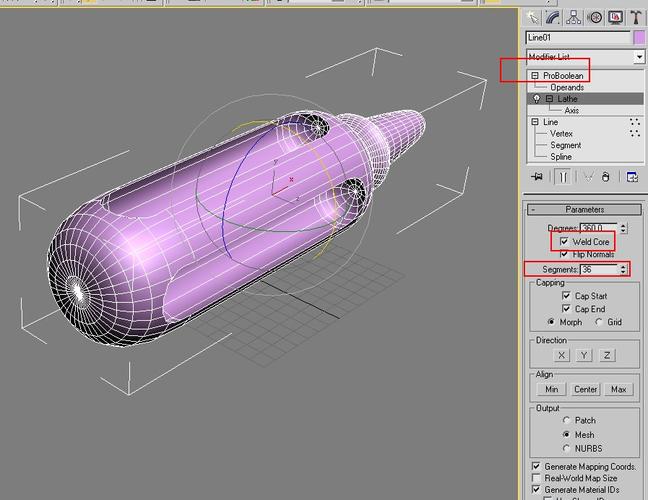The image size is (648, 500).
Task: Switch to the Modify panel tab
Action: coord(553,18)
